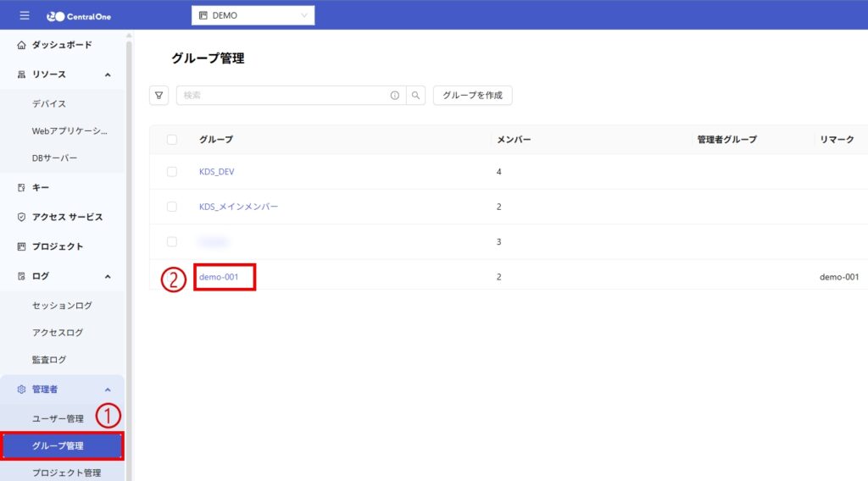Check the box for KDS_DEV row
Screen dimensions: 868x481
172,172
